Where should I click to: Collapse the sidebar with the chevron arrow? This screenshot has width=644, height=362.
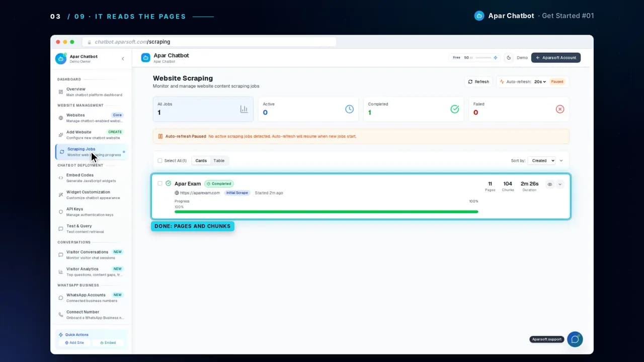[123, 59]
